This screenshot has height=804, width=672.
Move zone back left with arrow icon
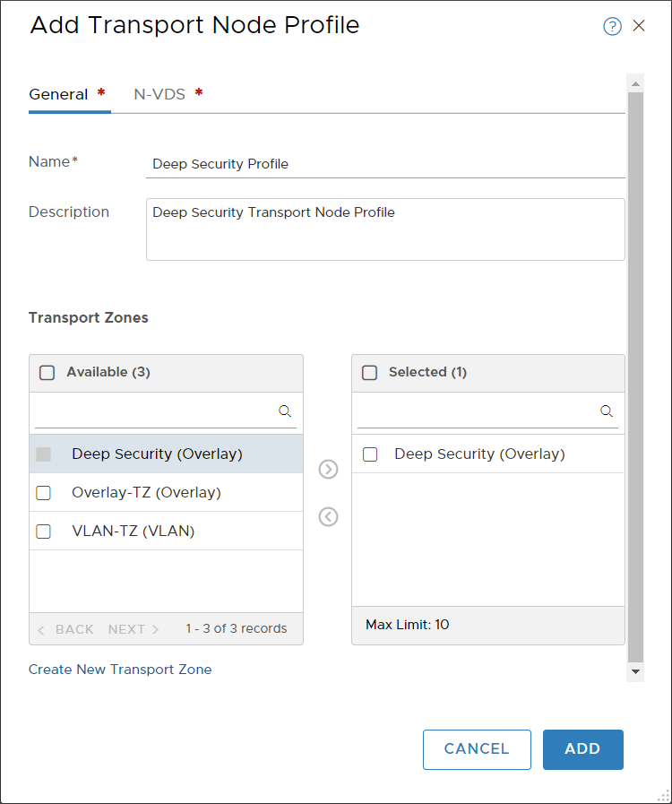[329, 516]
